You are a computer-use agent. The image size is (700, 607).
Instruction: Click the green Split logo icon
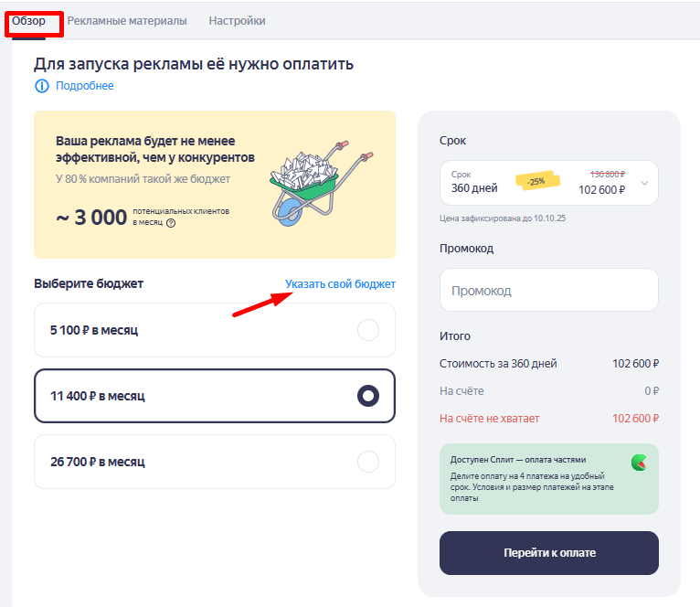[639, 463]
